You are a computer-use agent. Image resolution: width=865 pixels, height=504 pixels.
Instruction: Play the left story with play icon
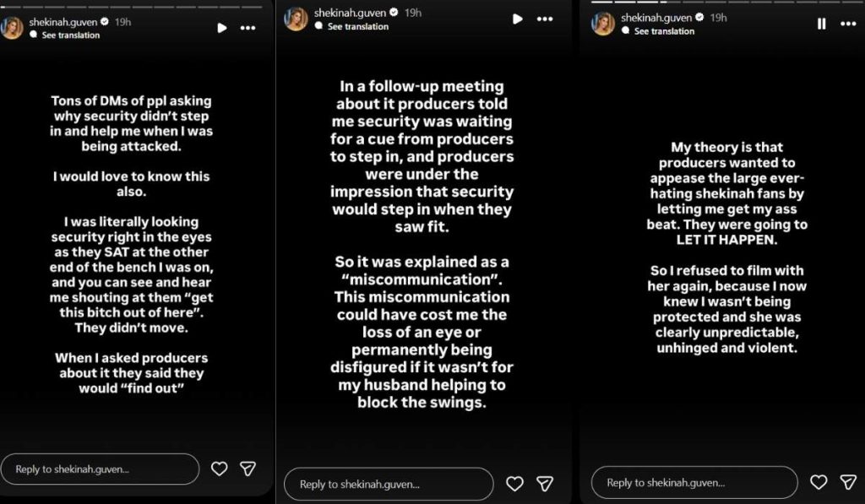pyautogui.click(x=222, y=28)
